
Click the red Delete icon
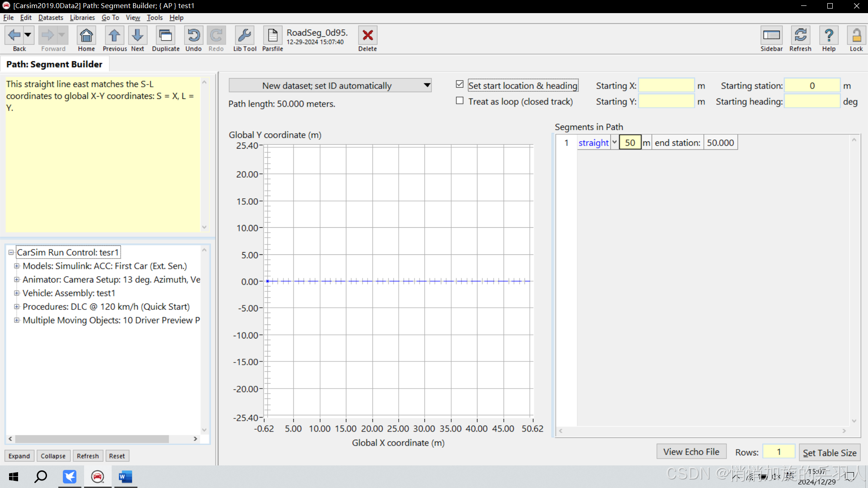[x=368, y=36]
